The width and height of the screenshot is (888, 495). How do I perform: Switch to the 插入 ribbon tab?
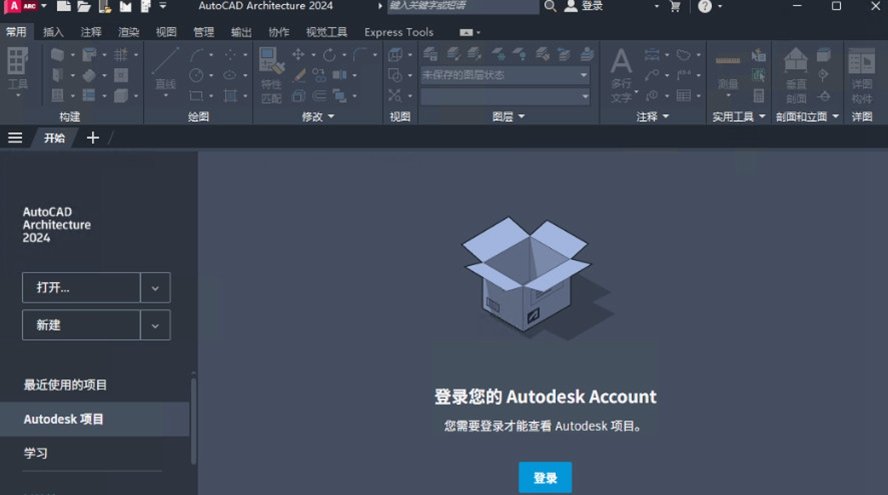tap(53, 32)
